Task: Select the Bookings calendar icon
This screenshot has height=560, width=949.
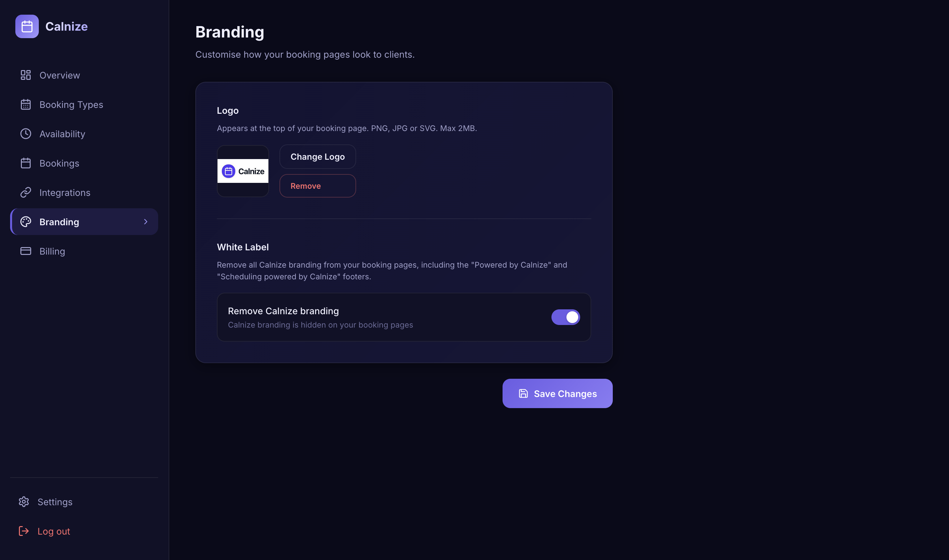Action: 25,163
